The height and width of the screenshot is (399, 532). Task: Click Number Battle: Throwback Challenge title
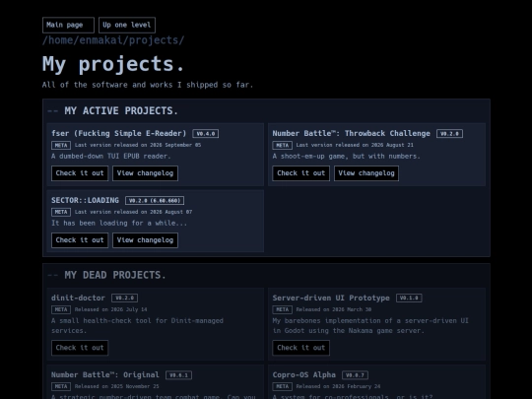pos(351,133)
